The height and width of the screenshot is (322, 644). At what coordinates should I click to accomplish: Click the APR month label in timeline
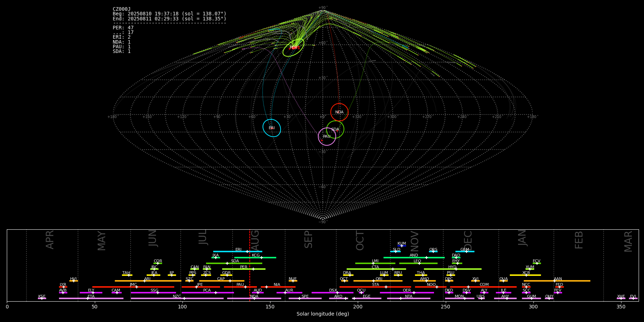coord(50,240)
